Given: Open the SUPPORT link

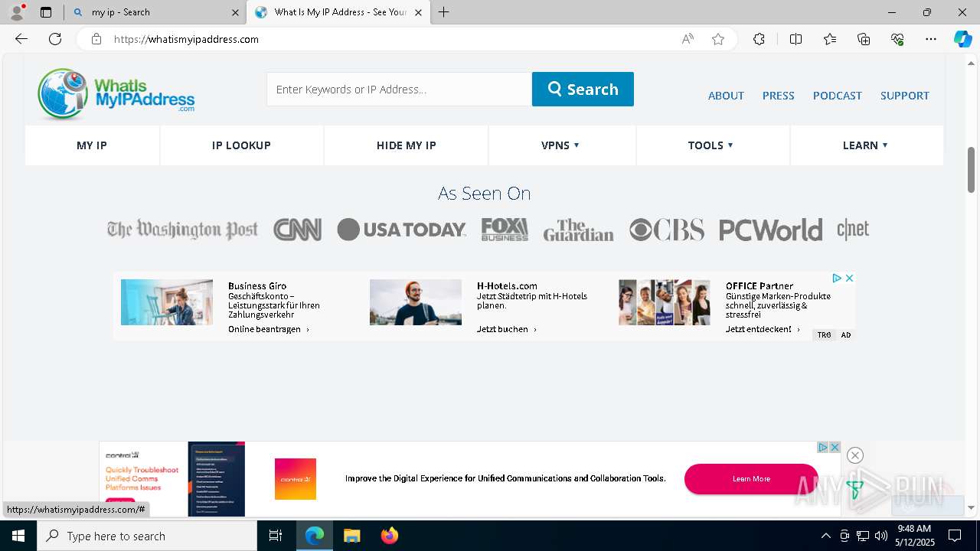Looking at the screenshot, I should 904,96.
